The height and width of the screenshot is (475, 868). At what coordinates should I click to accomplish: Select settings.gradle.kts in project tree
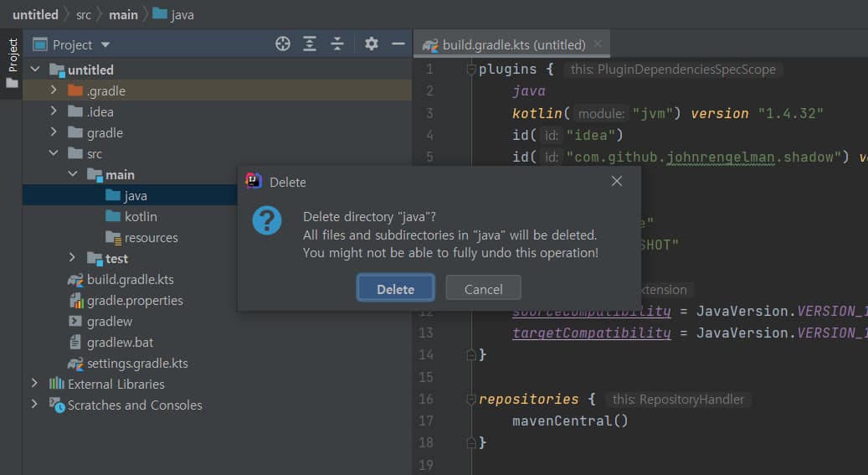[136, 363]
